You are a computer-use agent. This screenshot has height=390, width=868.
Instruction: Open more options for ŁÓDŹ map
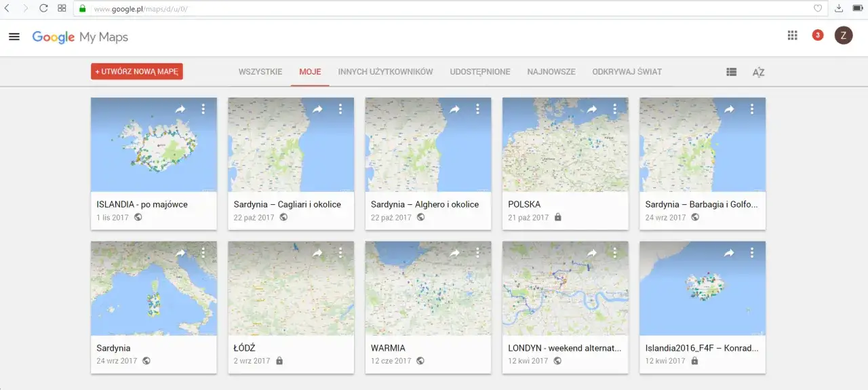pyautogui.click(x=340, y=253)
